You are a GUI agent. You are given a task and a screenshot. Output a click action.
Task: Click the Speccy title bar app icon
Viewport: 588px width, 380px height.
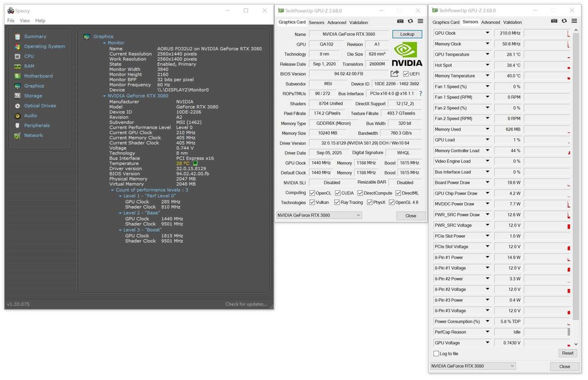click(11, 11)
